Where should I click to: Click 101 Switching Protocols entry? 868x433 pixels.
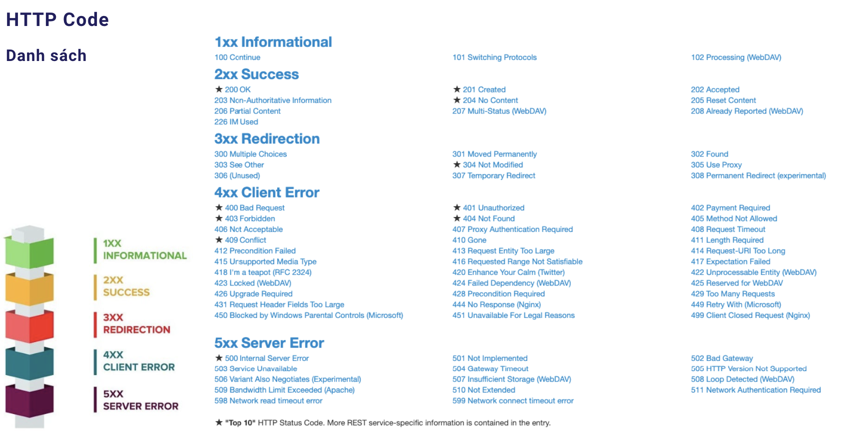coord(494,57)
